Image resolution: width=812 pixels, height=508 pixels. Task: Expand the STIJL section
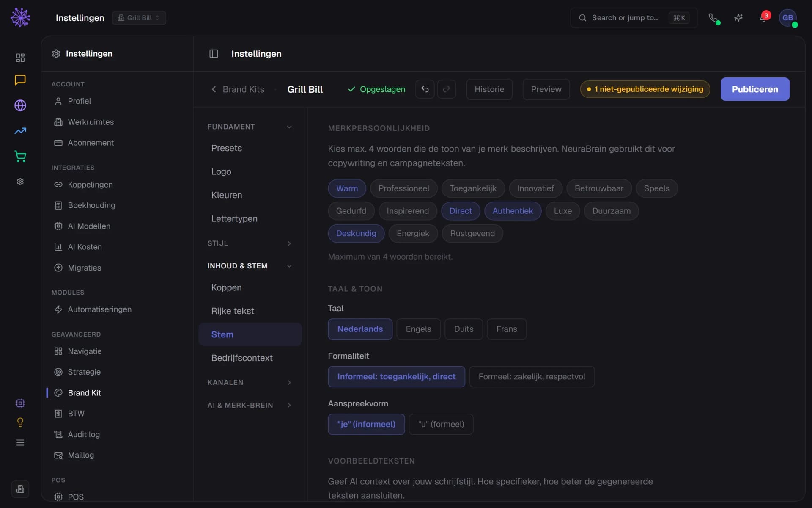pos(250,243)
